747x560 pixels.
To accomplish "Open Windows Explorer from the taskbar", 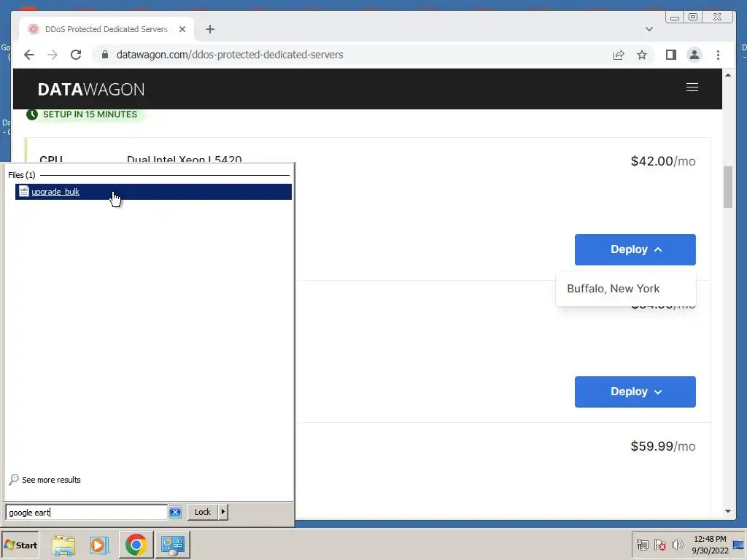I will (63, 545).
